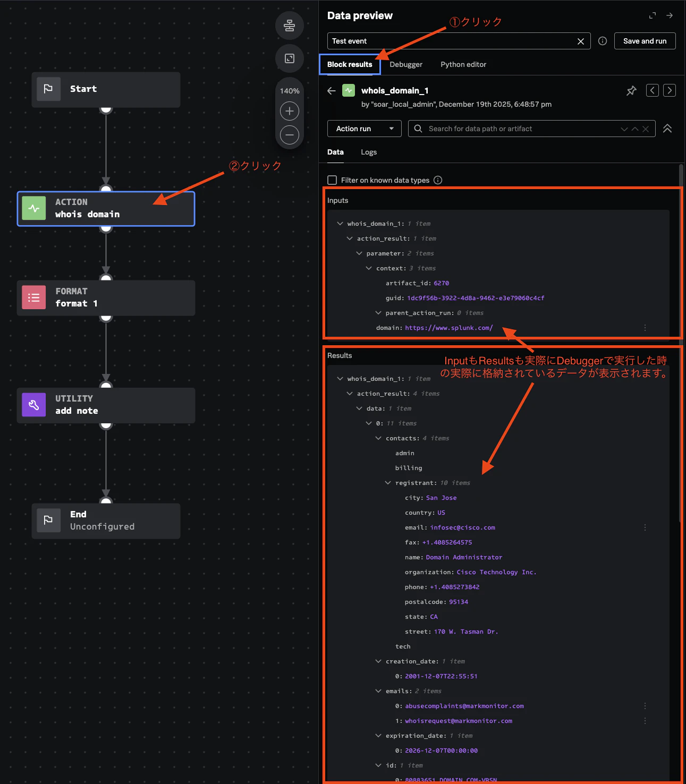
Task: Switch to the Logs tab
Action: point(369,152)
